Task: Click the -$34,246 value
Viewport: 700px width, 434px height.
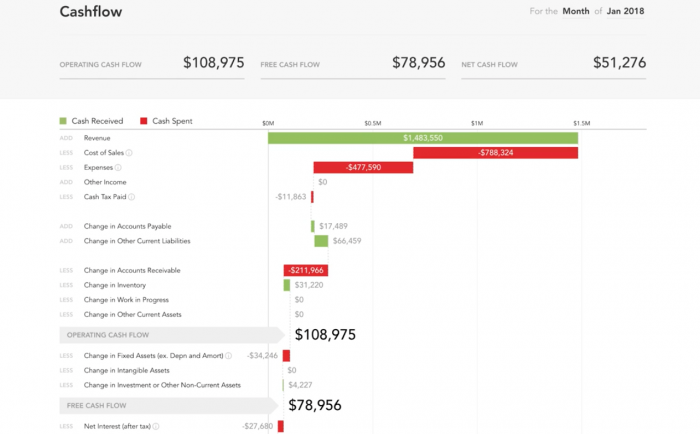Action: [x=262, y=356]
